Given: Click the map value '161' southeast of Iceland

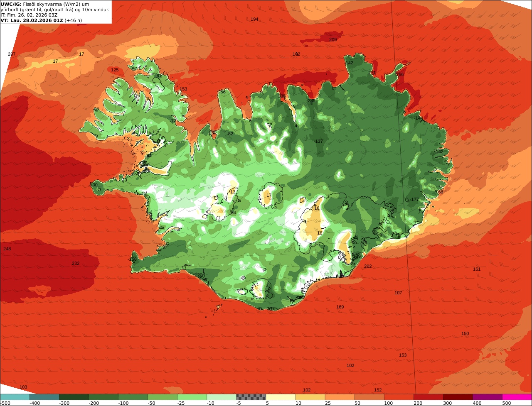Looking at the screenshot, I should tap(477, 269).
